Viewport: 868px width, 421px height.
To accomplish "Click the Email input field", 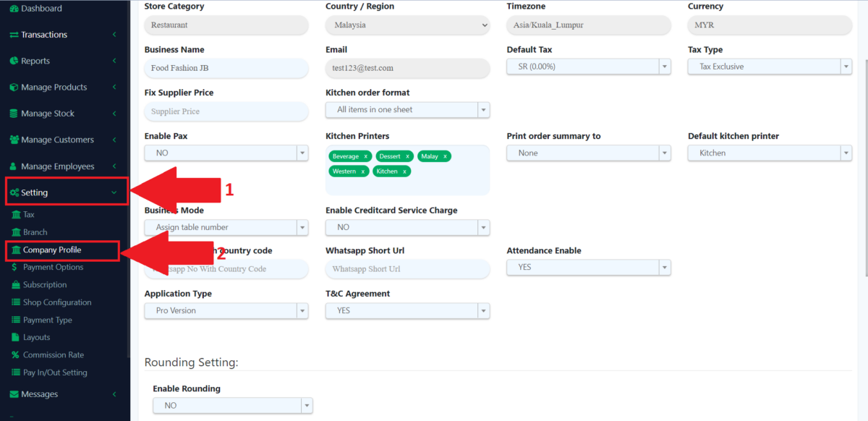I will [x=408, y=68].
